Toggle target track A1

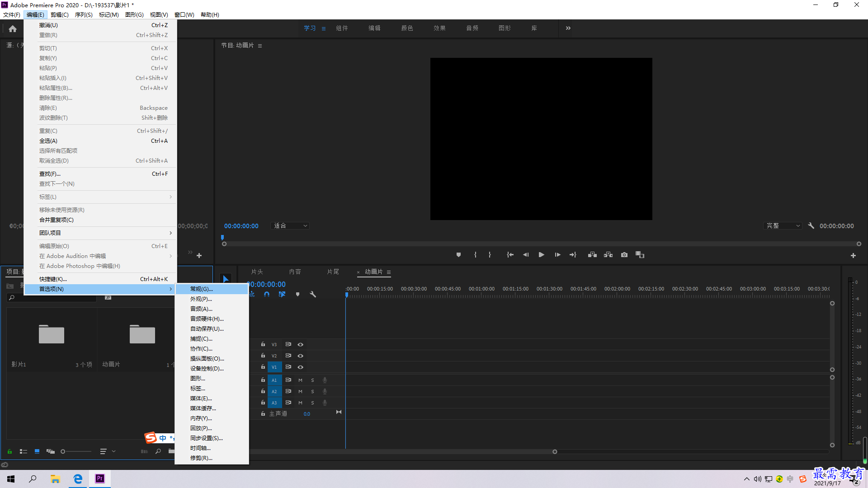click(274, 380)
